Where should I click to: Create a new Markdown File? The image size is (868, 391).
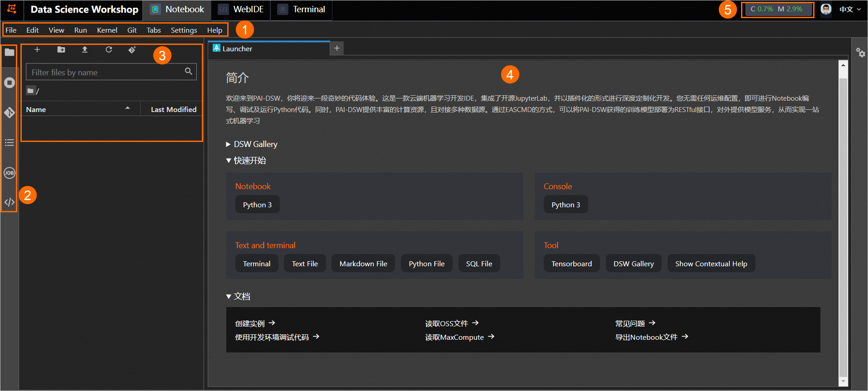363,264
